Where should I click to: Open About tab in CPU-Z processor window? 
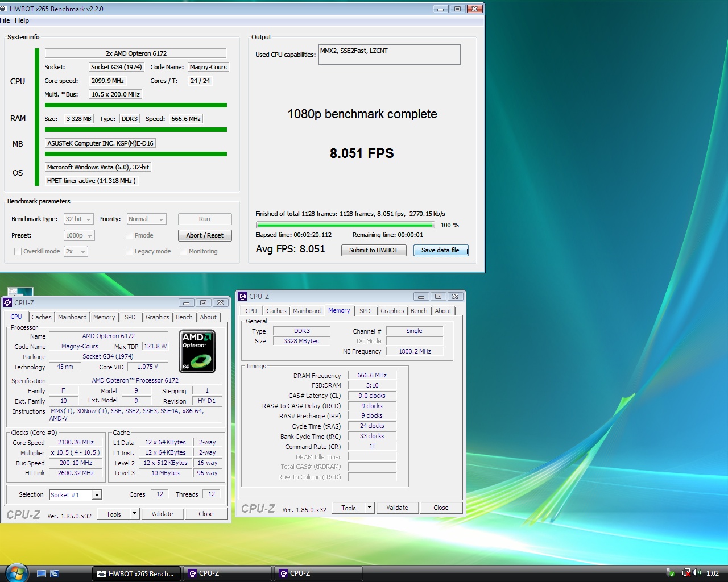[208, 317]
